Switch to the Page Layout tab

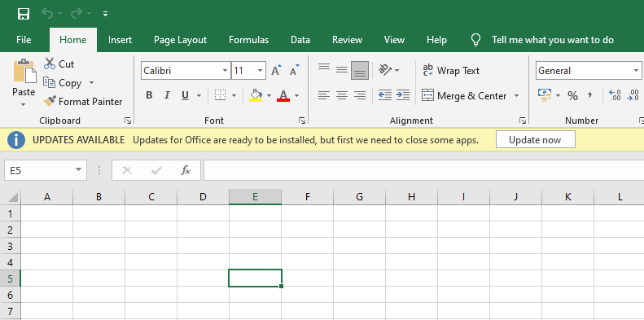(x=180, y=40)
